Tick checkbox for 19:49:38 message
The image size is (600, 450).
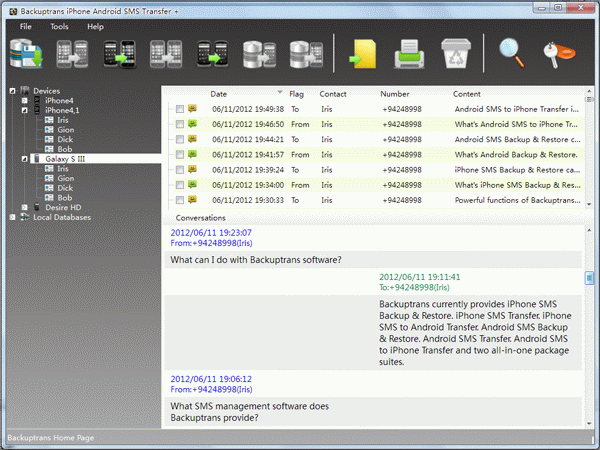[x=179, y=109]
